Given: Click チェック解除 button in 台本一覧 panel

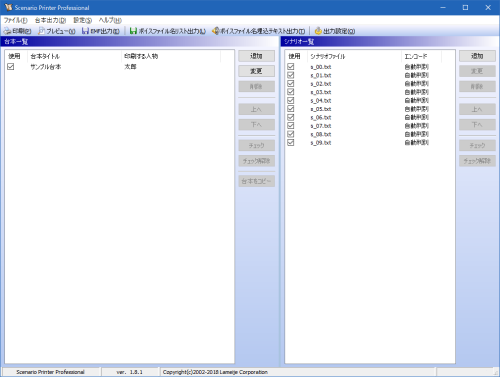Looking at the screenshot, I should [x=256, y=161].
